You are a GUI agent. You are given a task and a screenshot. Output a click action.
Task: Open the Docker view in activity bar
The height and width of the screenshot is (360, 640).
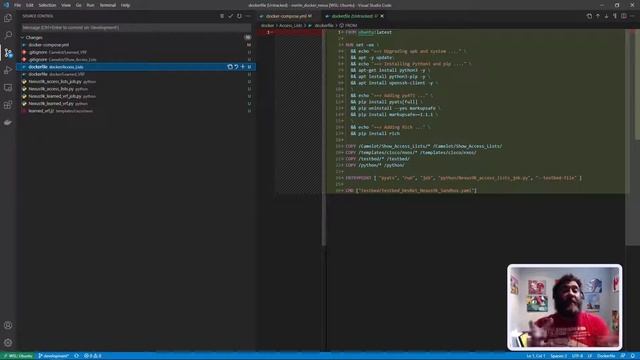[x=8, y=122]
